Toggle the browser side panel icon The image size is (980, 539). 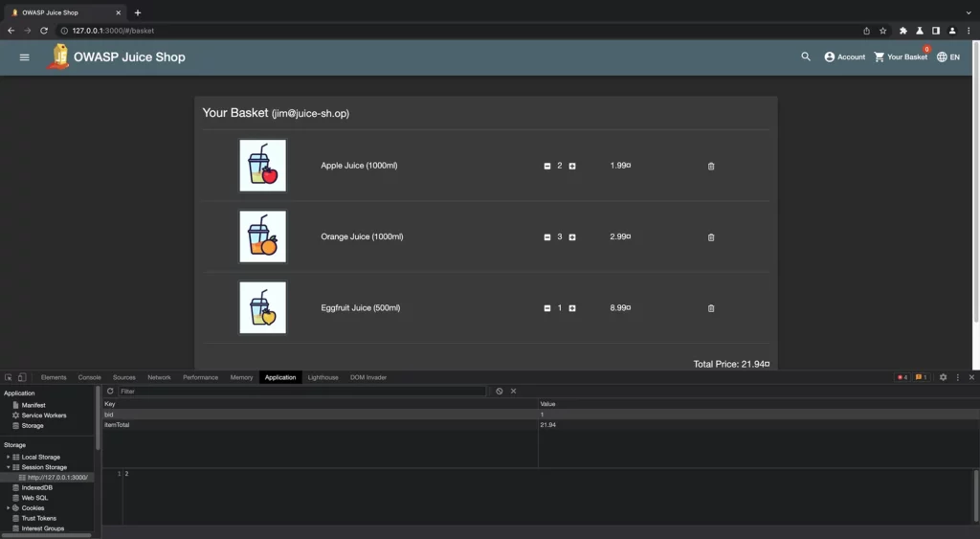coord(936,31)
